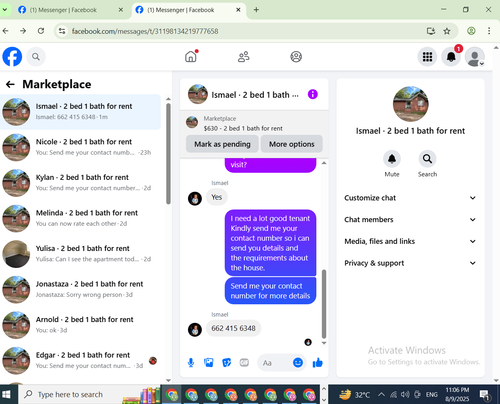Screen dimensions: 500x404
Task: Go back using the Marketplace arrow
Action: click(x=10, y=84)
